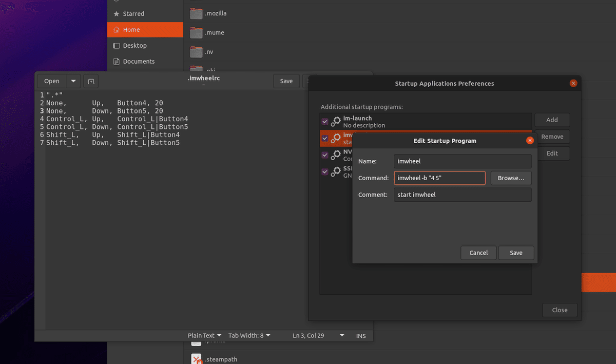Image resolution: width=616 pixels, height=364 pixels.
Task: Click the gear icon beside im-launch entry
Action: [336, 121]
